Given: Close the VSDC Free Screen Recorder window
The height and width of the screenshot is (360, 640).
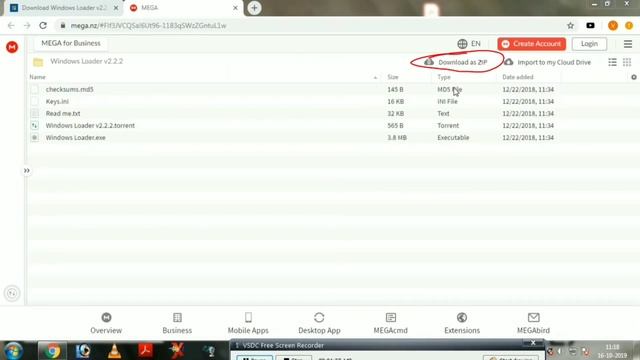Looking at the screenshot, I should (533, 343).
